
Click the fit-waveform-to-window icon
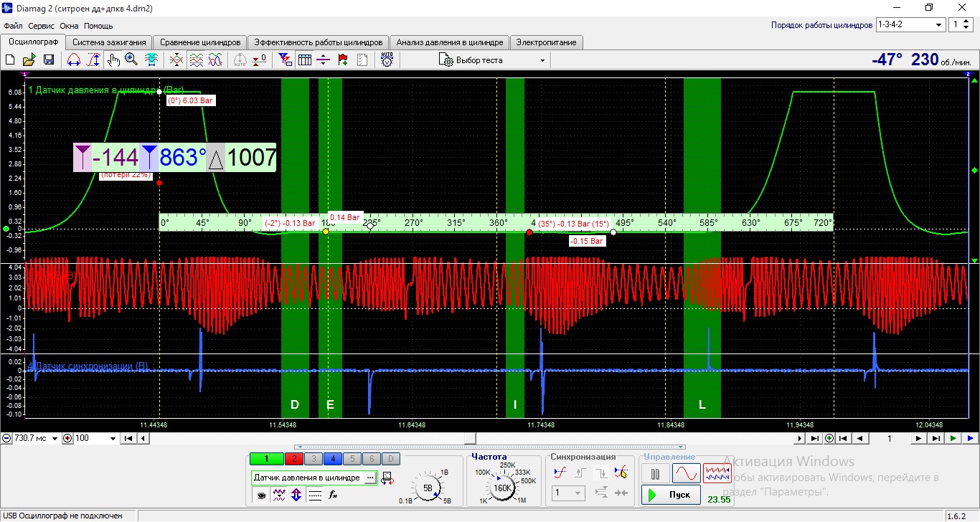pyautogui.click(x=151, y=60)
